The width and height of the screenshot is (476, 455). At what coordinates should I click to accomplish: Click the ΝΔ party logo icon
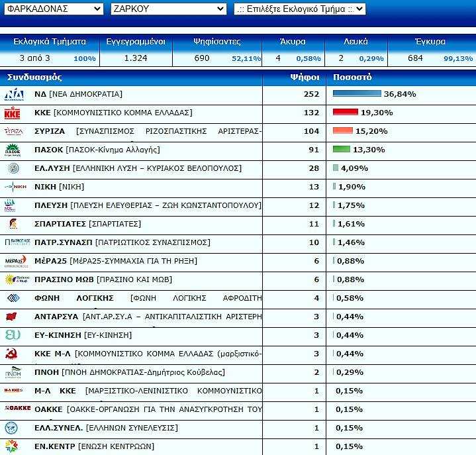pos(14,94)
